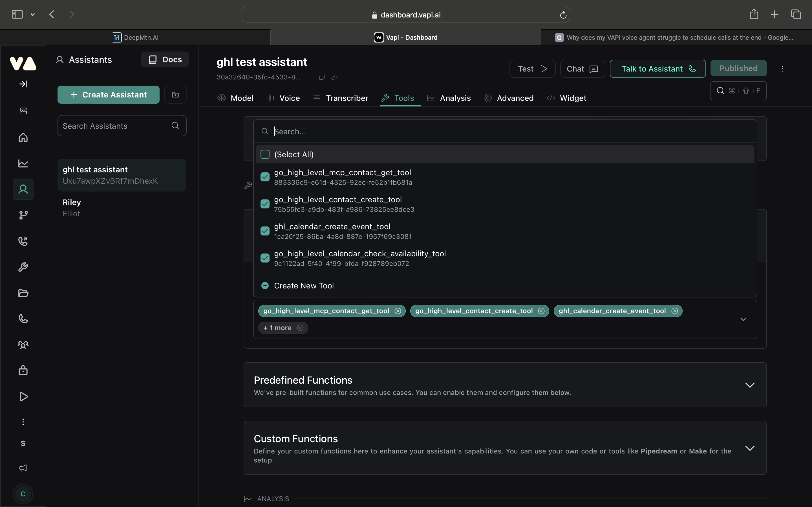Image resolution: width=812 pixels, height=507 pixels.
Task: Expand the Predefined Functions section
Action: pyautogui.click(x=750, y=385)
